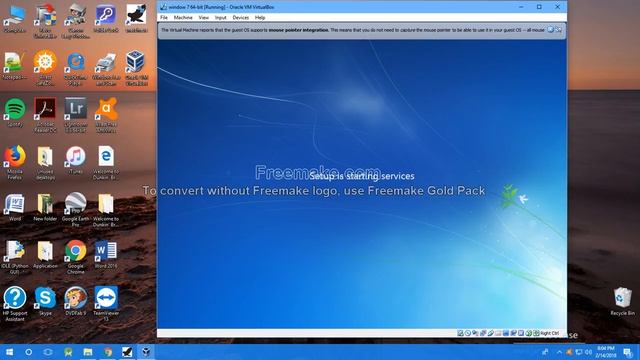Screen dimensions: 640x360
Task: Select the Unused desktops folder
Action: point(45,162)
